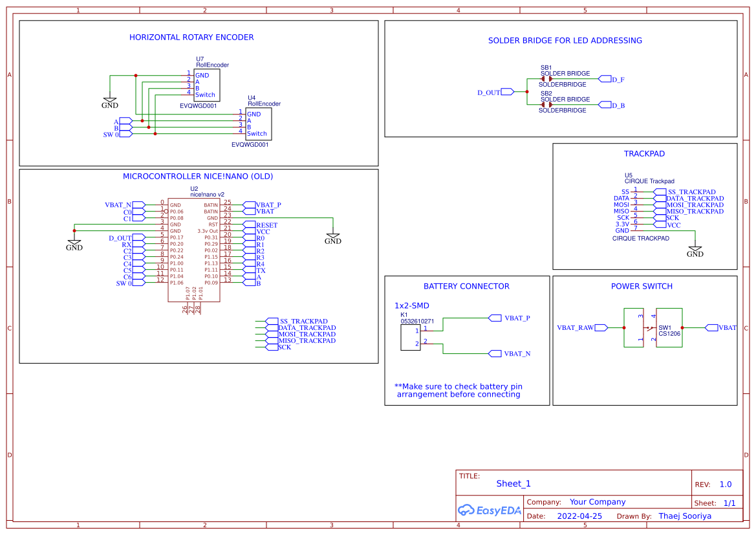Select the GND symbol under the trackpad
Image resolution: width=756 pixels, height=535 pixels.
695,247
